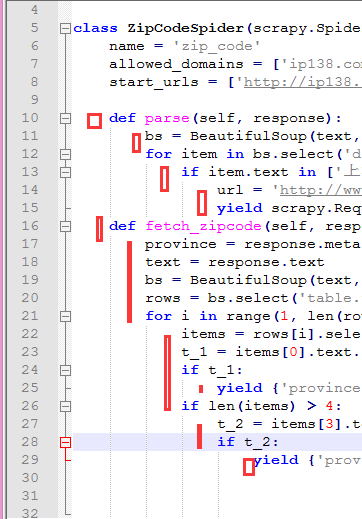Click yield keyword on line 29
This screenshot has width=362, height=519.
276,460
